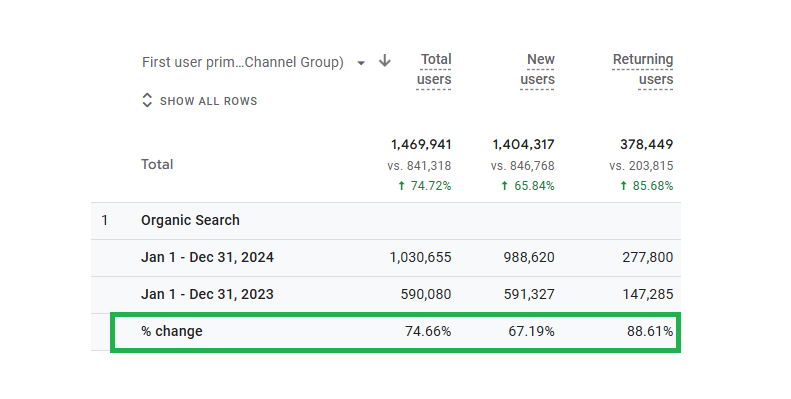Click comparison value vs. 203,815
The height and width of the screenshot is (399, 791).
(x=641, y=166)
